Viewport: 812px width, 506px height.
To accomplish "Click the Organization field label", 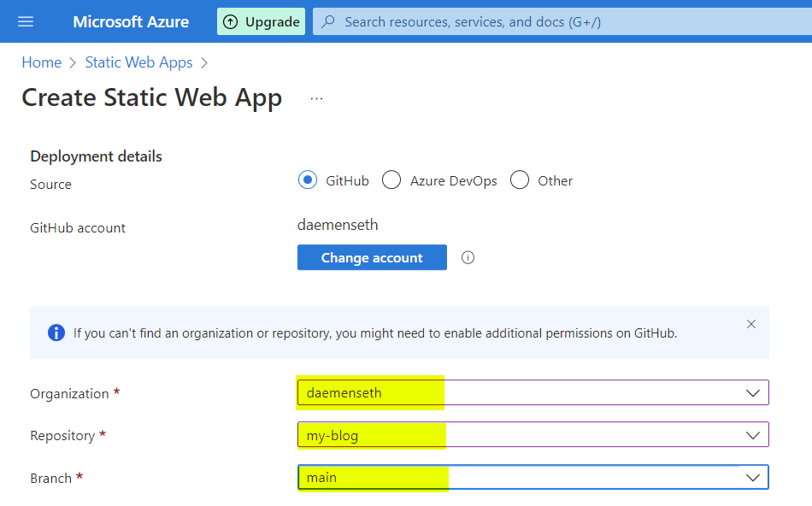I will pos(69,394).
